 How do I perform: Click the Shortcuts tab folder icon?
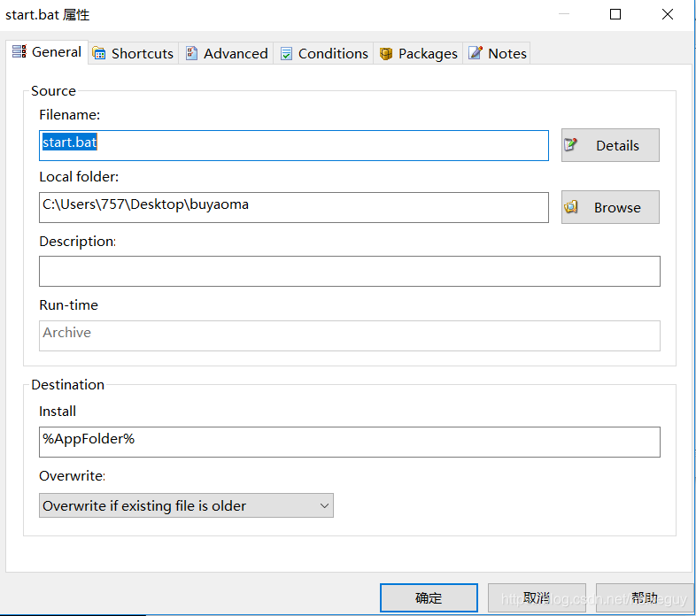(x=98, y=53)
